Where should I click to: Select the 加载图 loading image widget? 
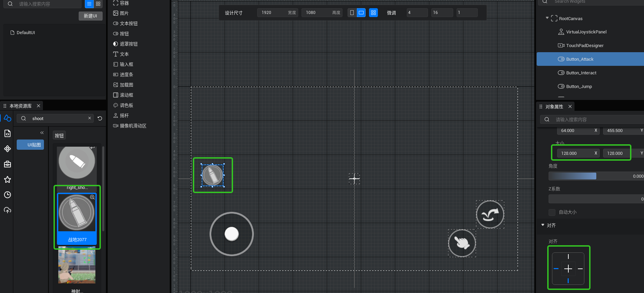click(123, 85)
